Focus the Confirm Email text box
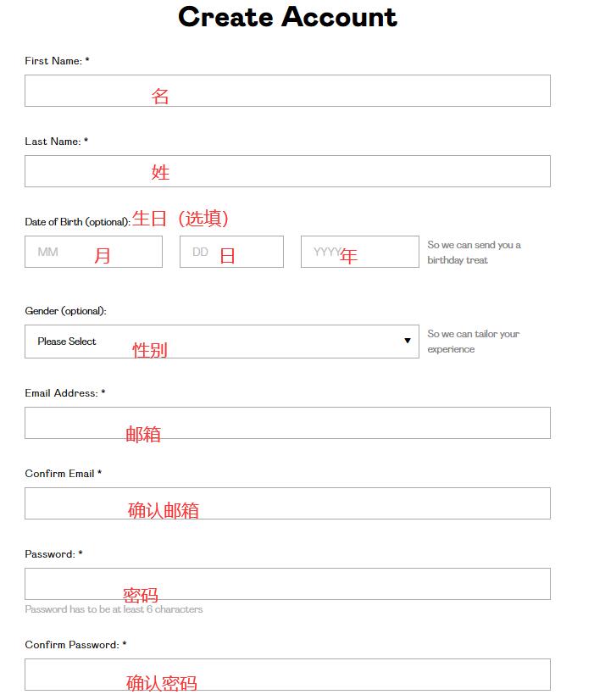This screenshot has width=594, height=700. [x=287, y=503]
